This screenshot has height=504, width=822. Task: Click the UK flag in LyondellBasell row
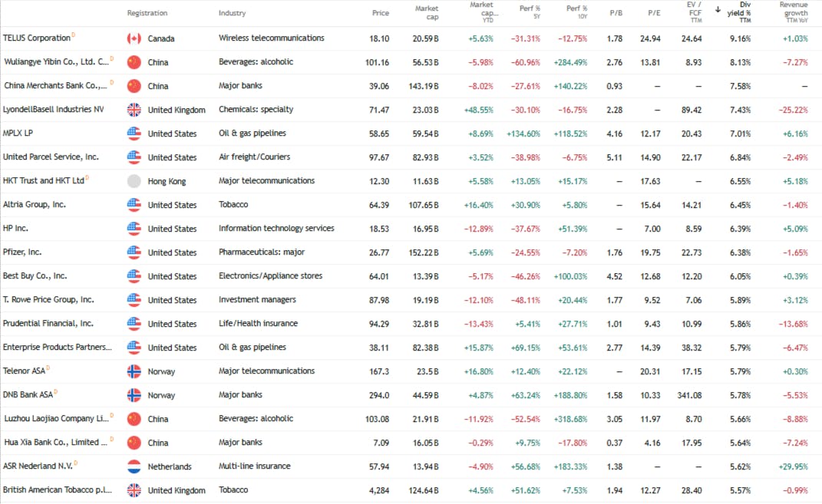pos(134,110)
